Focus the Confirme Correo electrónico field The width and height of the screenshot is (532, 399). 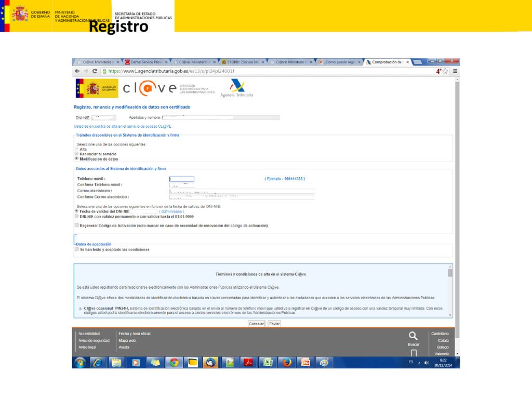[x=242, y=197]
